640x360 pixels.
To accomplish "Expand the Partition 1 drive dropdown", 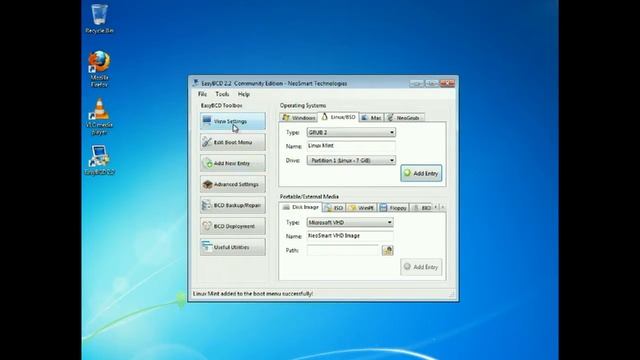I will click(351, 160).
